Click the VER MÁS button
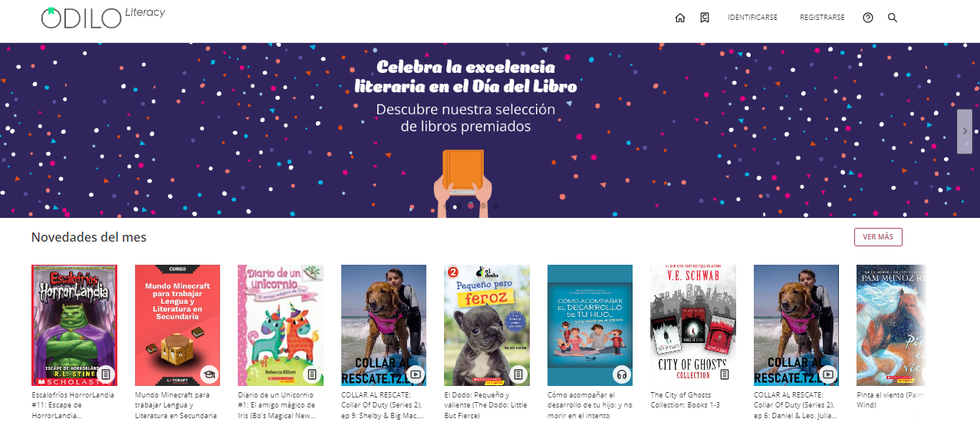 pos(878,237)
